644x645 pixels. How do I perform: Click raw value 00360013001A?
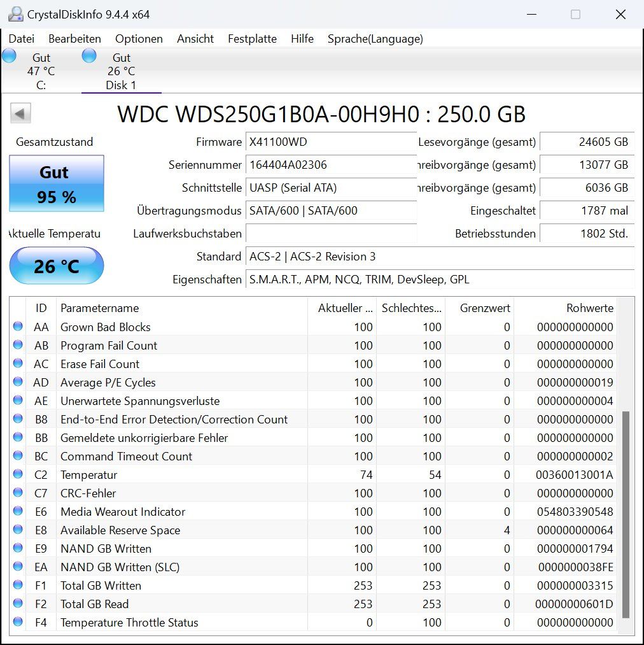point(574,475)
